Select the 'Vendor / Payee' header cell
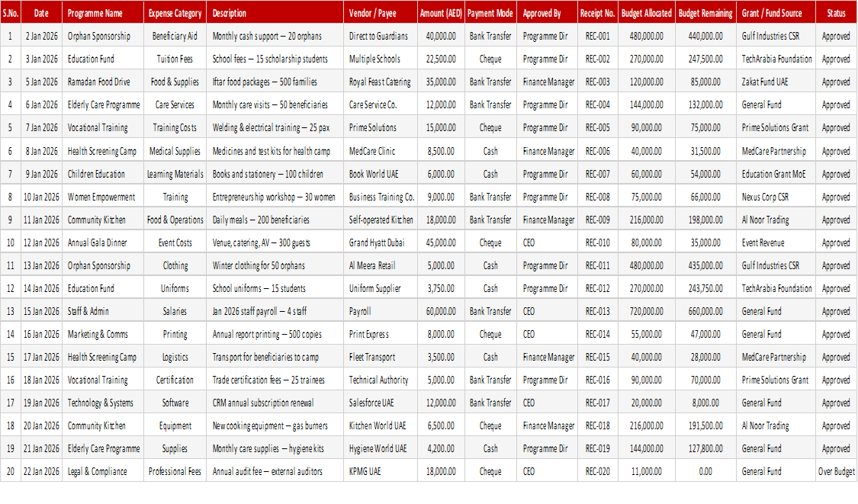 (381, 13)
